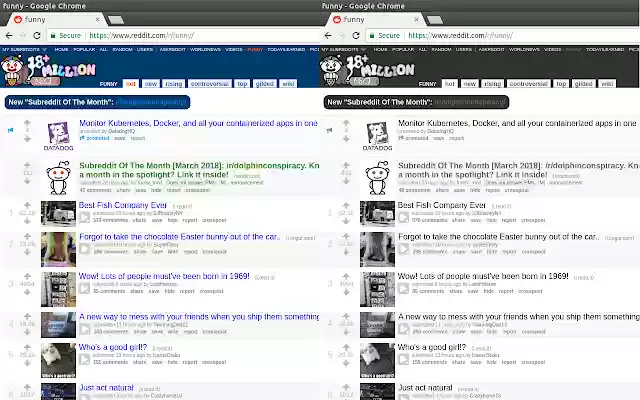Open 'Who's a good girl!?' thumbnail in left window

[x=58, y=360]
